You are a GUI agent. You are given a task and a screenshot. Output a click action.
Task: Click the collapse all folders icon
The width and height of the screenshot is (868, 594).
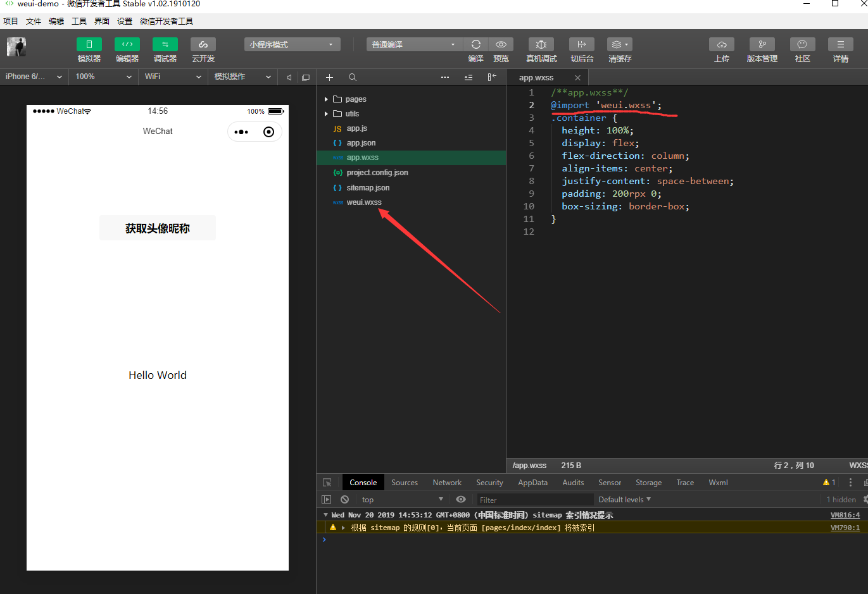point(469,77)
